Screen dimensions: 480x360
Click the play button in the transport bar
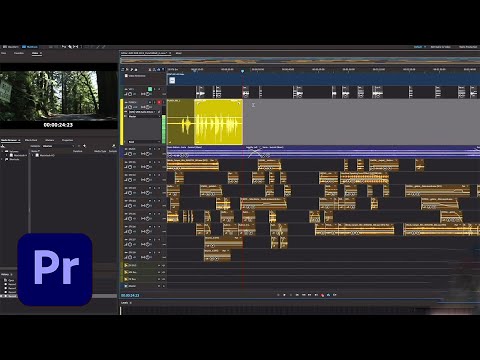(284, 295)
